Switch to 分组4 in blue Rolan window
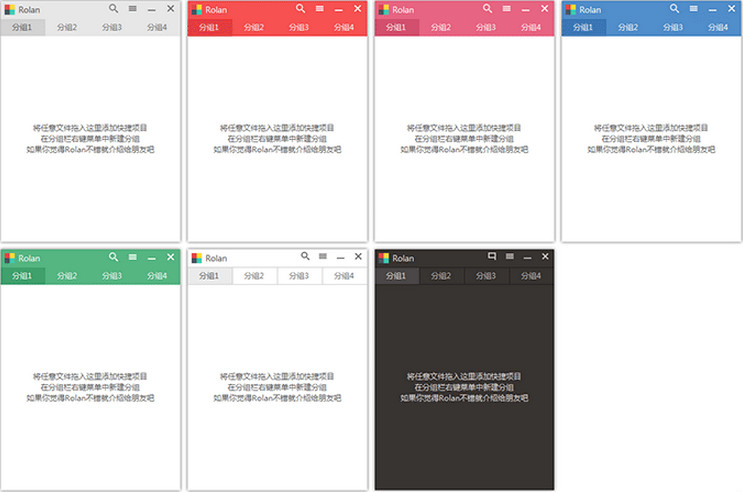 click(x=718, y=27)
